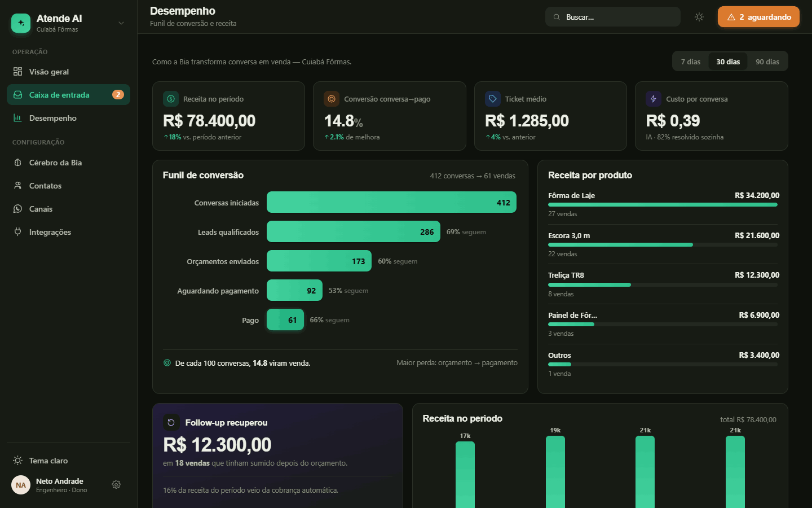Click the Caixa de entrada inbox icon
Screen dimensions: 812x508
tap(17, 95)
